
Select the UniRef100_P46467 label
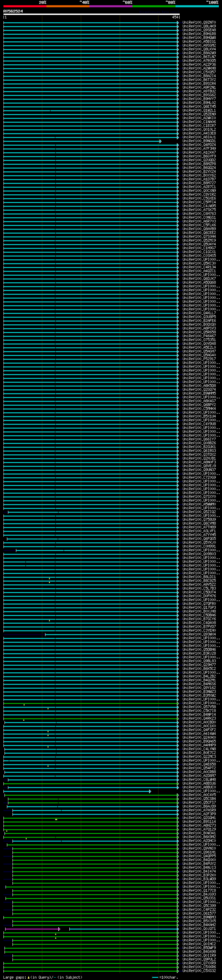click(x=199, y=336)
